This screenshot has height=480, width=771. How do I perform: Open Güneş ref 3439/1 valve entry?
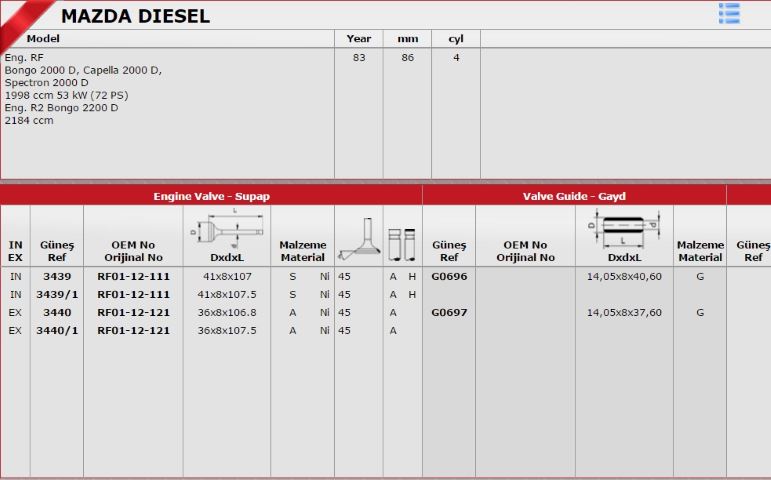pyautogui.click(x=57, y=295)
